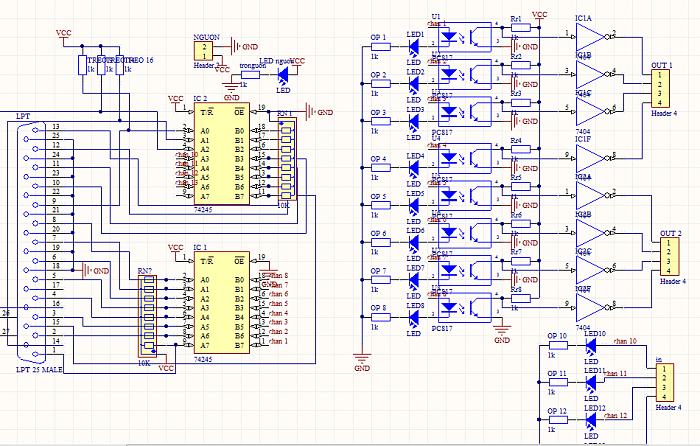Select the OUT 1 Header 4 connector
The image size is (700, 446).
point(660,88)
